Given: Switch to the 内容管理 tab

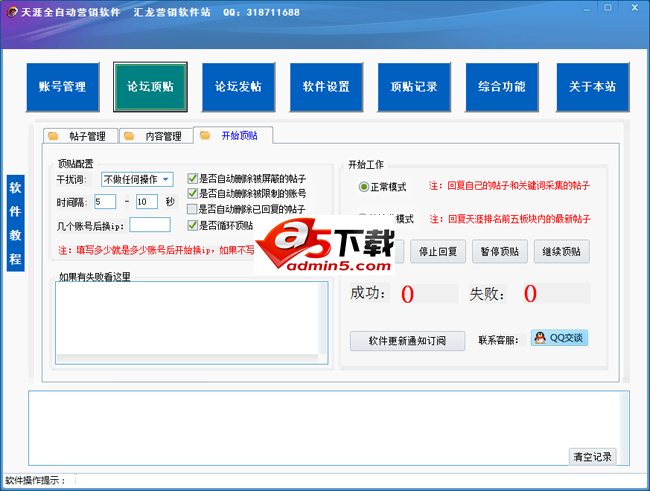Looking at the screenshot, I should coord(156,136).
